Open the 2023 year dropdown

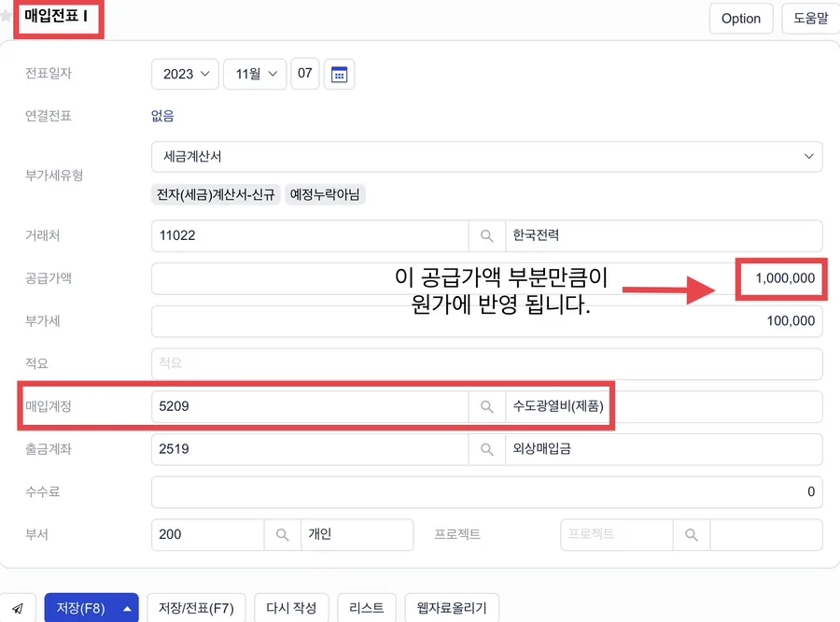[186, 74]
